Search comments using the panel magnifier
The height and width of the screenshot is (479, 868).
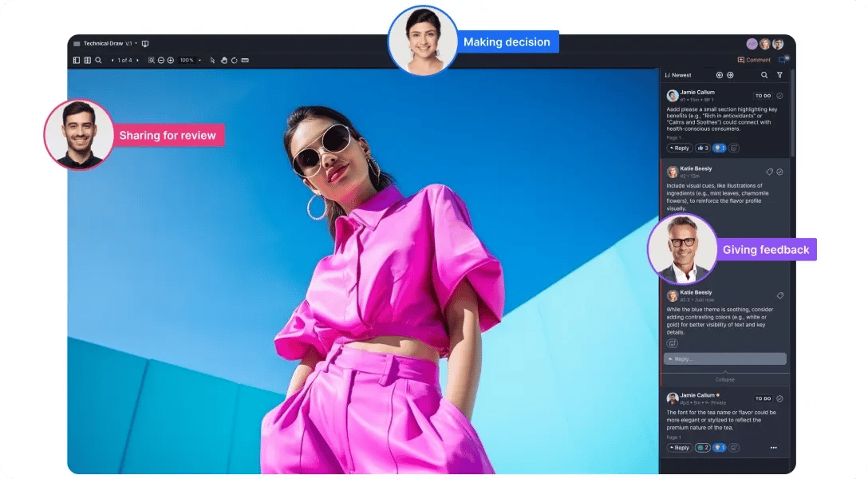[764, 75]
